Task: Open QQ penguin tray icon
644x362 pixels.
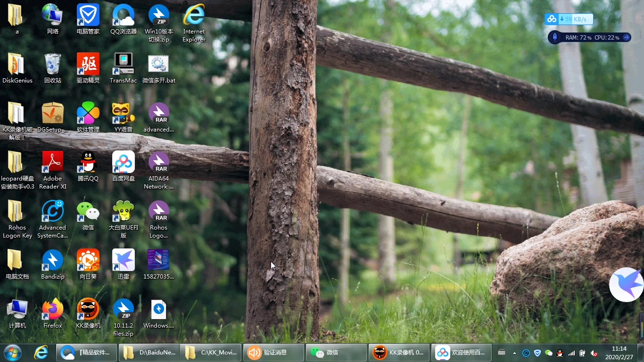Action: tap(560, 353)
